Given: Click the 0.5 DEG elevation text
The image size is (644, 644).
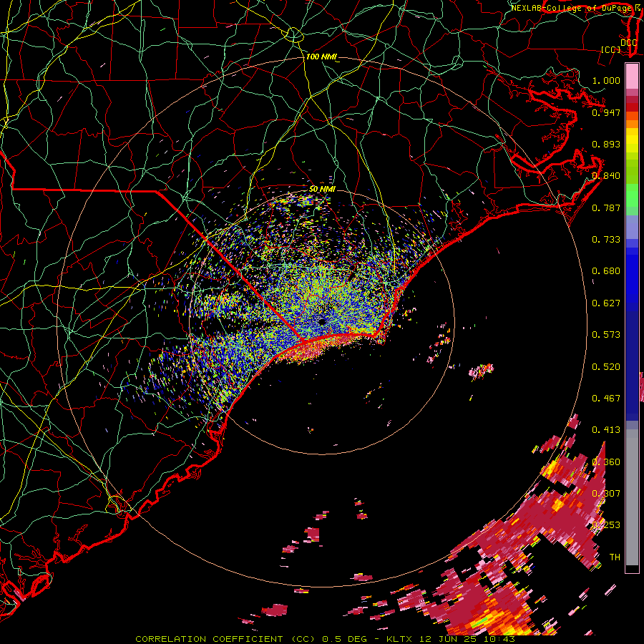Looking at the screenshot, I should point(345,639).
